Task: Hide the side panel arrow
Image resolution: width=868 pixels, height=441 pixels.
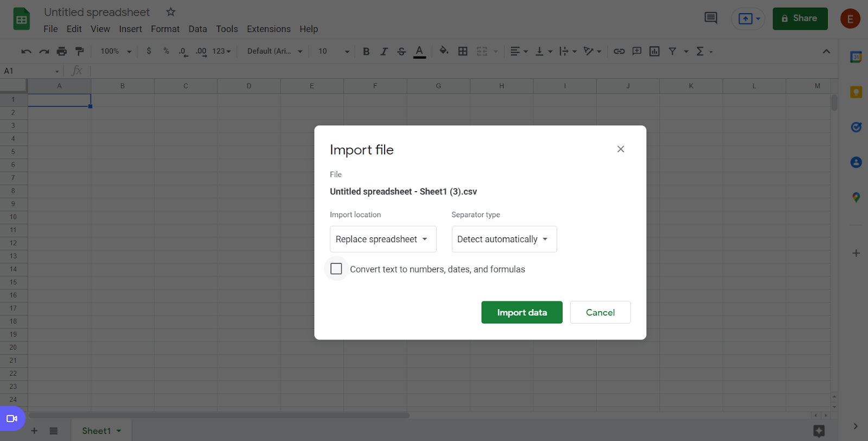Action: coord(856,426)
